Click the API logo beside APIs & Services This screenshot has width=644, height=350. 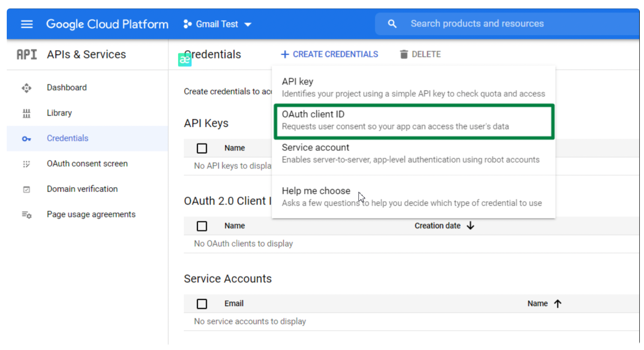click(27, 54)
